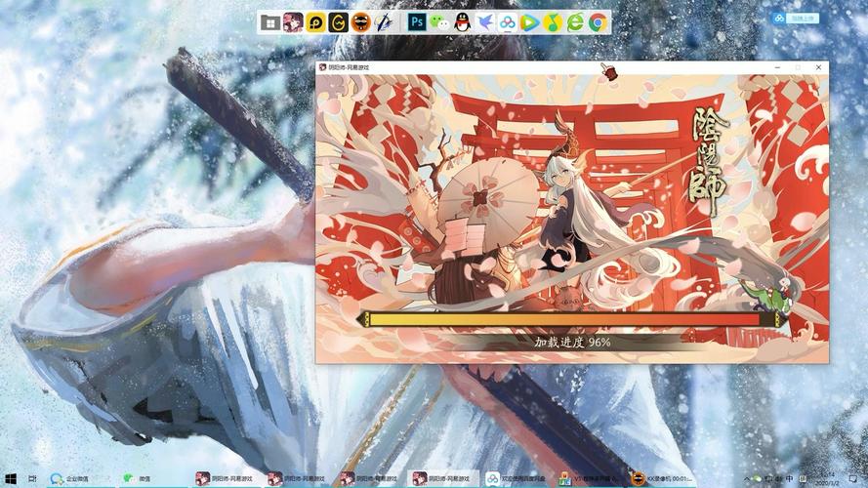The image size is (868, 488).
Task: Switch to 企业微信 taskbar entry
Action: (79, 478)
